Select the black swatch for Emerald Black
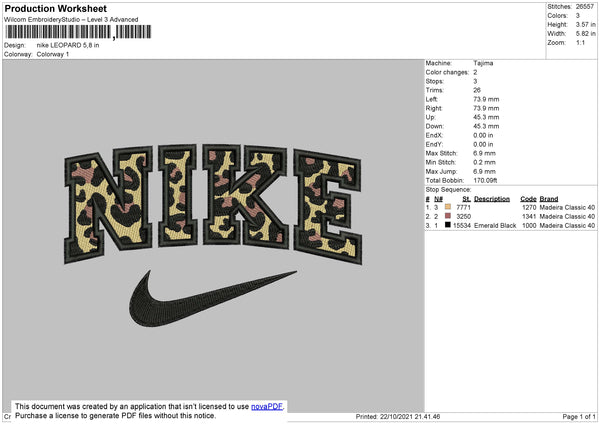The height and width of the screenshot is (424, 600). coord(448,225)
